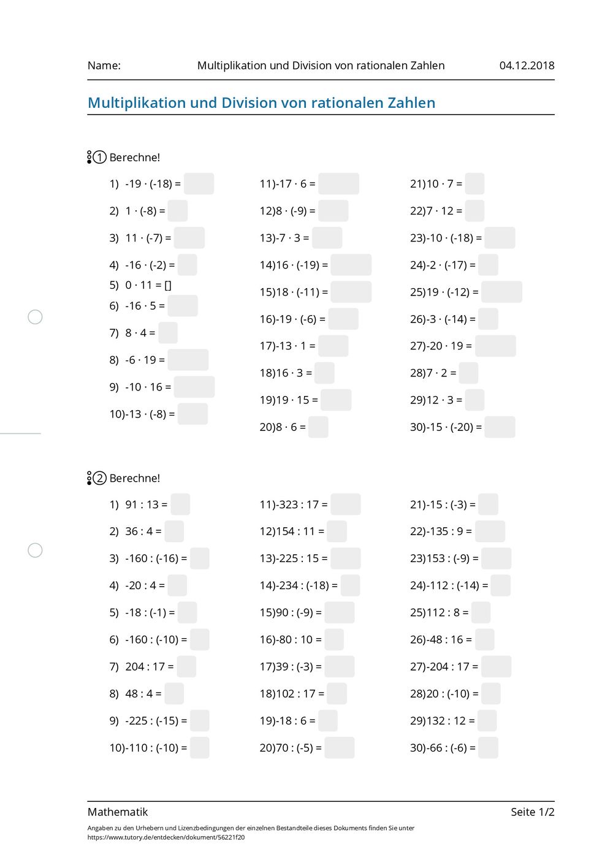
Task: Open the tutory.de document URL in the footer
Action: pos(166,837)
